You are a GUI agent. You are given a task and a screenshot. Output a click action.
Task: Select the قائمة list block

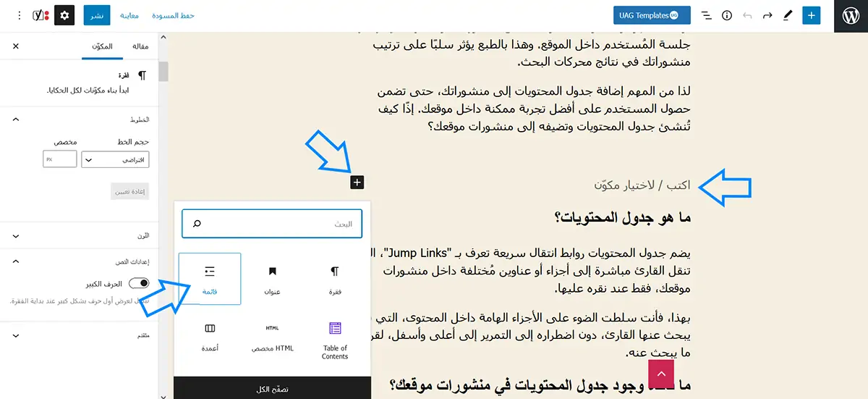[x=210, y=279]
